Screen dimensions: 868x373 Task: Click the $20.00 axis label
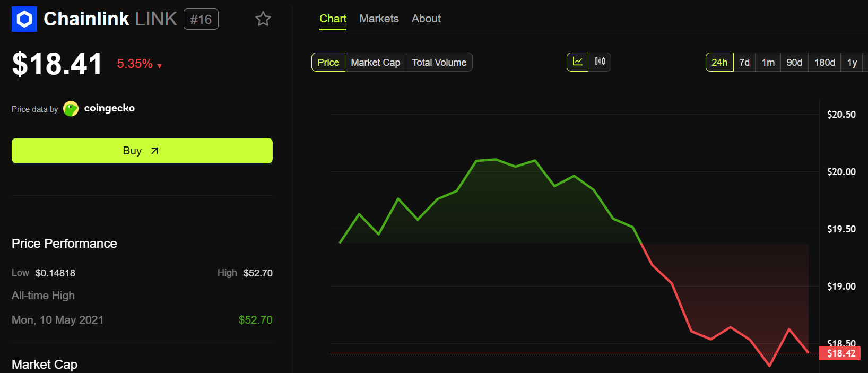click(x=841, y=172)
